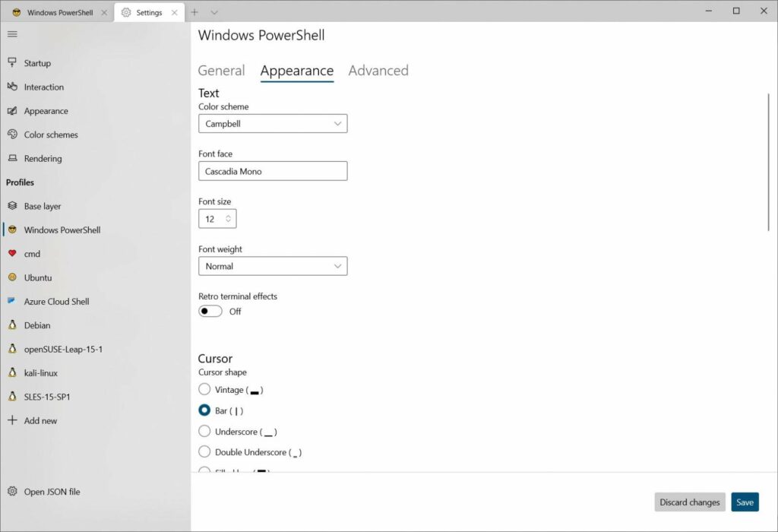The height and width of the screenshot is (532, 778).
Task: Open Color schemes settings page
Action: tap(95, 134)
